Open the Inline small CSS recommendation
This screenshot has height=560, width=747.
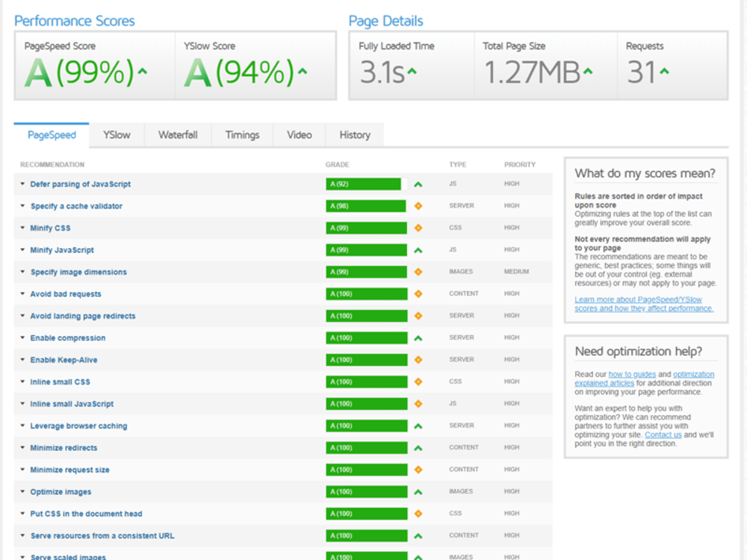click(x=60, y=382)
